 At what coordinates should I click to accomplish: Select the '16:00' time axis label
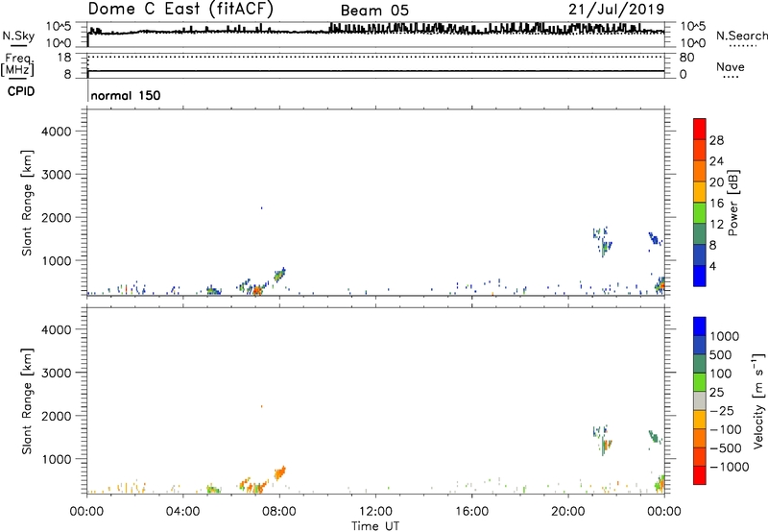point(471,512)
